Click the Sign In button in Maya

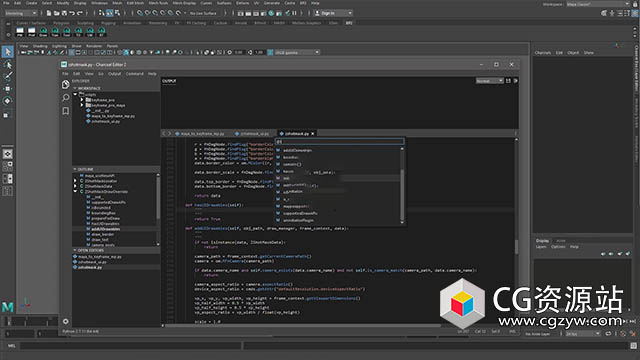tap(333, 13)
